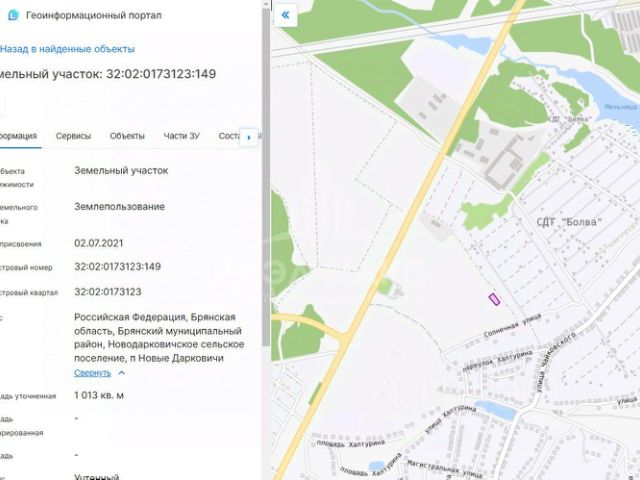
Task: Open the partially hidden Состав tab
Action: pos(229,136)
